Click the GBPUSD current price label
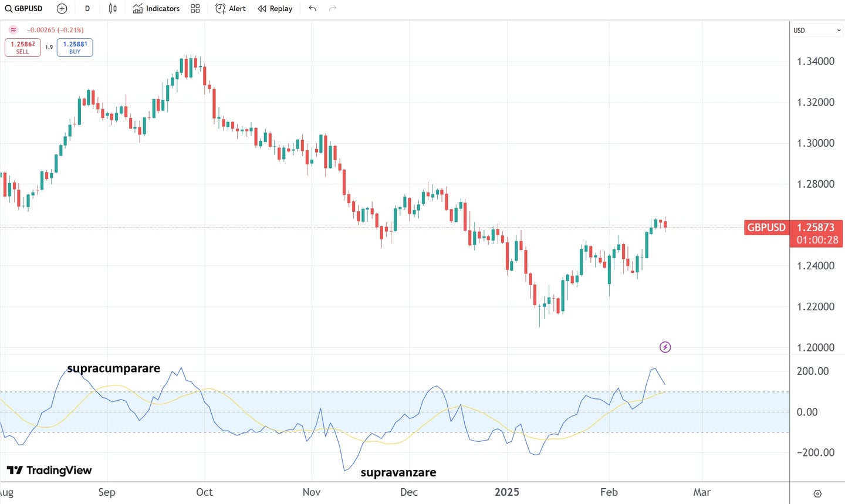Image resolution: width=845 pixels, height=504 pixels. click(766, 228)
